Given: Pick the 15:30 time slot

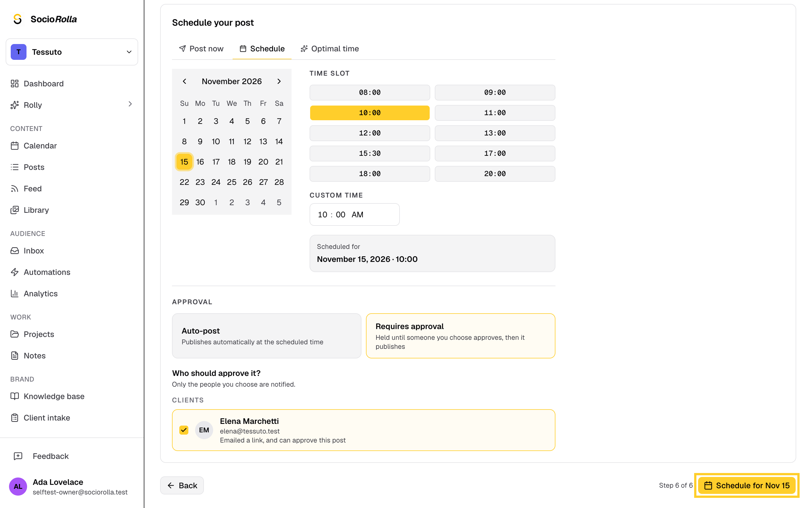Looking at the screenshot, I should click(x=369, y=154).
